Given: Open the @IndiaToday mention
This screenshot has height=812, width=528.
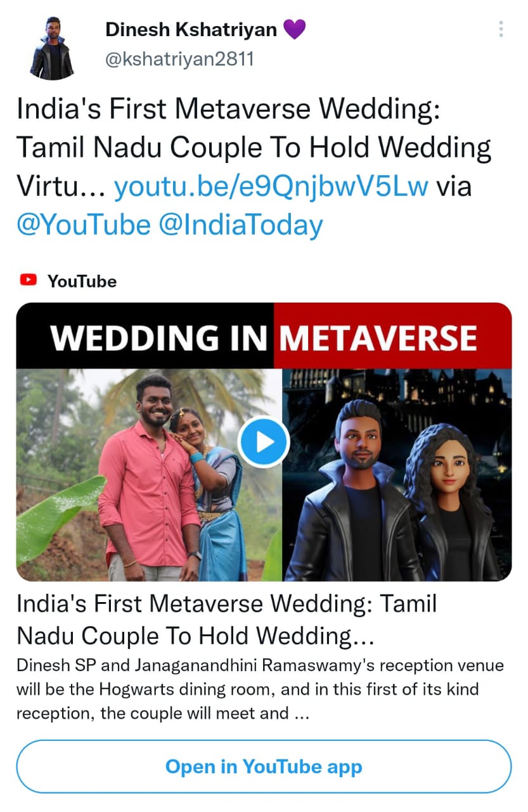Looking at the screenshot, I should (x=241, y=225).
